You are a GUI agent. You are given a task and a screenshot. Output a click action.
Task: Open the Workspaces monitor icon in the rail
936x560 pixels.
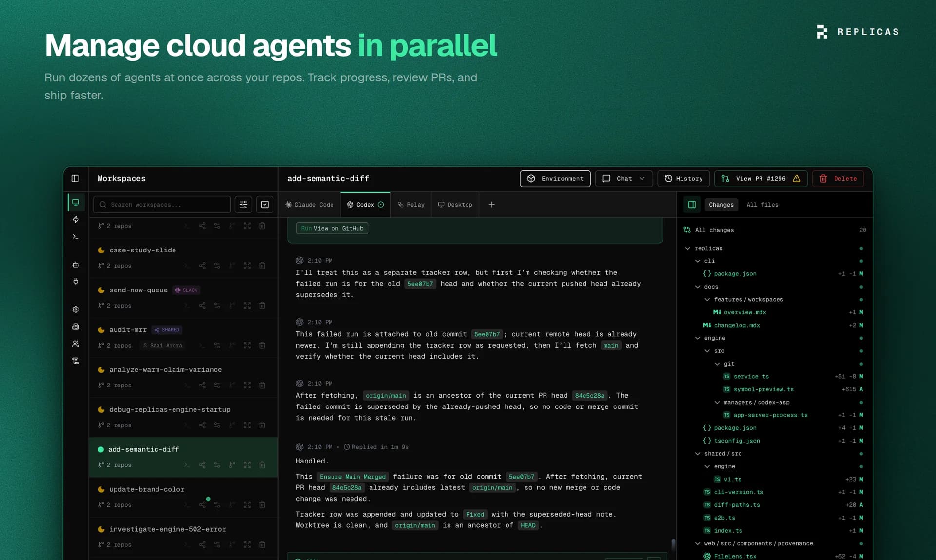[76, 202]
